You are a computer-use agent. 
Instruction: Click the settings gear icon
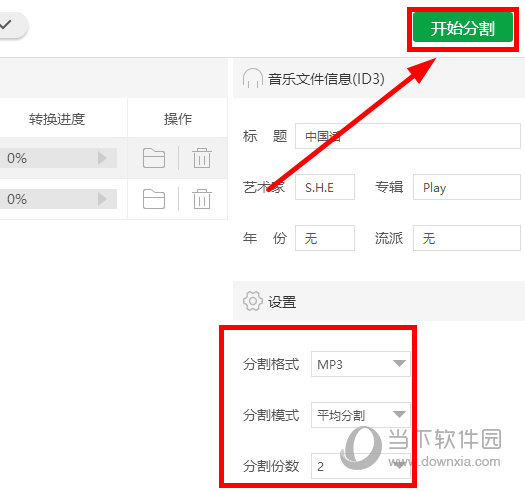pos(253,301)
